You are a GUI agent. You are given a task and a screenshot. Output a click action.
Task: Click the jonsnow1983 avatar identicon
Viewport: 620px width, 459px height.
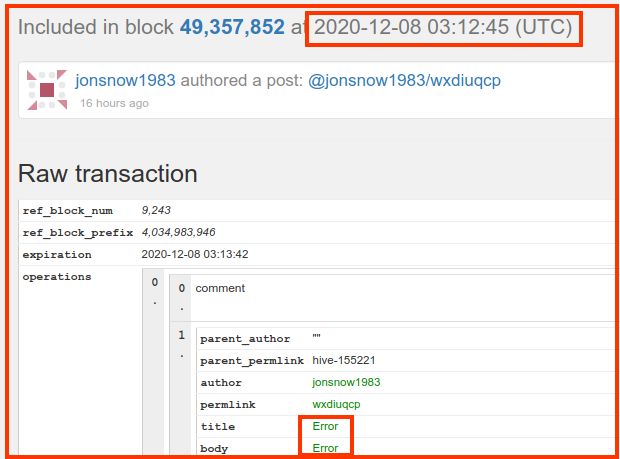[47, 90]
